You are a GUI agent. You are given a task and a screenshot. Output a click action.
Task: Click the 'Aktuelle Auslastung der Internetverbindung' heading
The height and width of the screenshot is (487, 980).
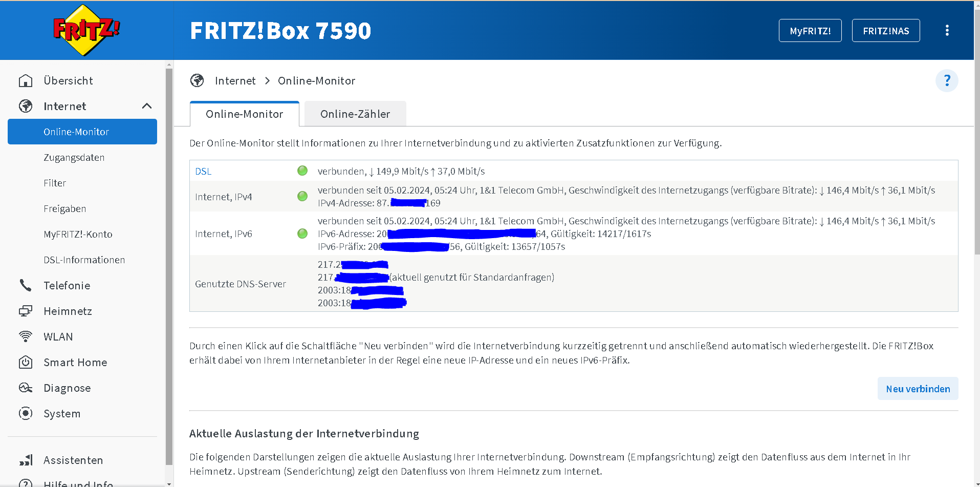coord(304,433)
